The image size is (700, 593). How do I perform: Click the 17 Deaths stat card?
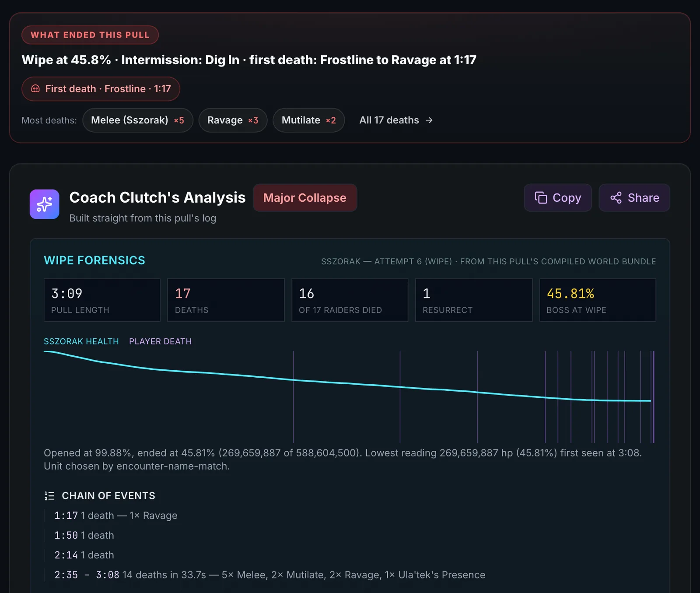coord(226,300)
